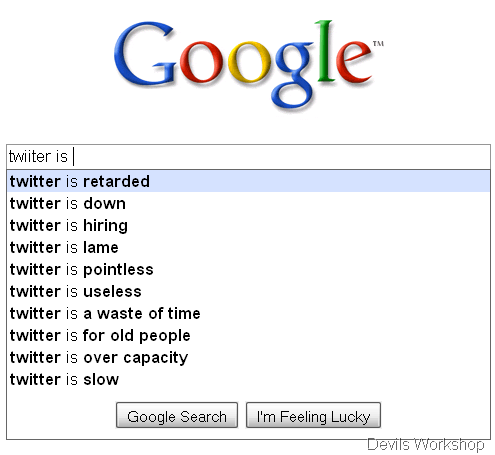The height and width of the screenshot is (455, 495).
Task: Click the red 'o' in Google logo
Action: pos(201,62)
